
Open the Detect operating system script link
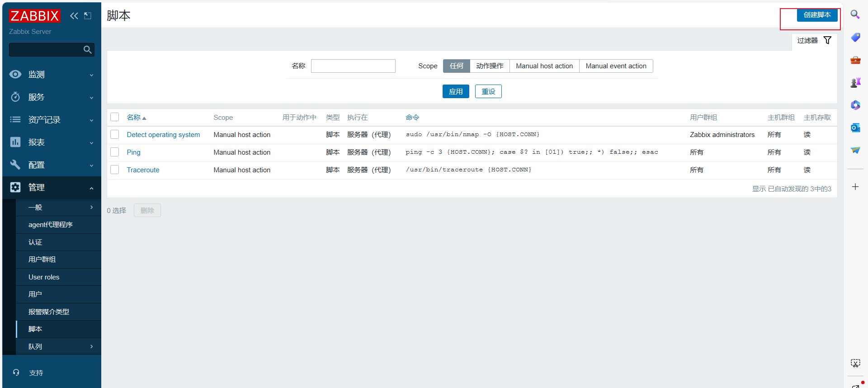[163, 135]
